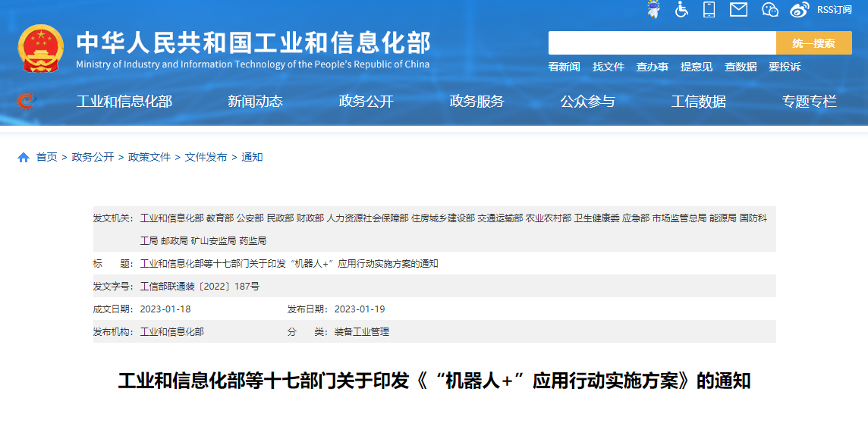Screen dimensions: 868x439
Task: Open the 查数据 quick link
Action: (741, 67)
